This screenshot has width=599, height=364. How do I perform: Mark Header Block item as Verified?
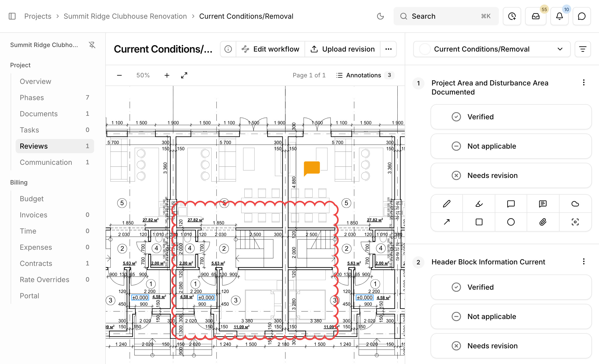(x=511, y=287)
